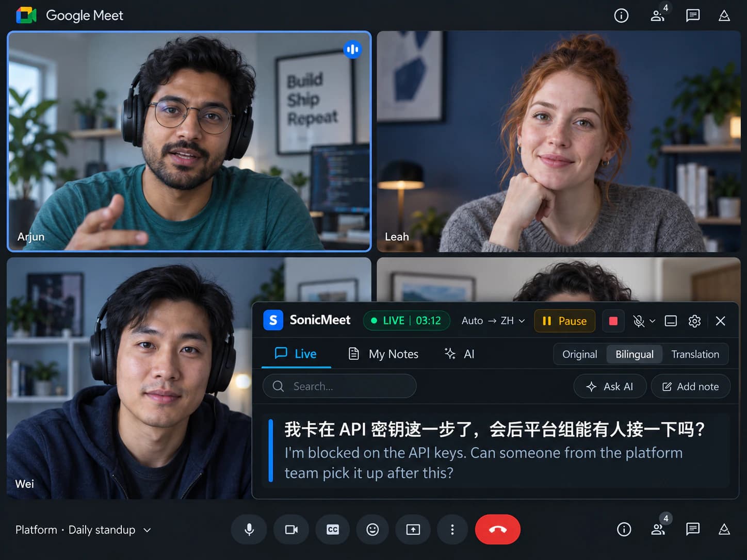747x560 pixels.
Task: Click the English translation text
Action: pyautogui.click(x=483, y=463)
